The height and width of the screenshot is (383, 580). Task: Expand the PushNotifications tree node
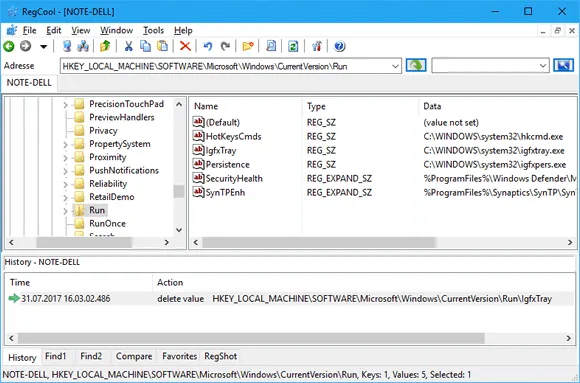tap(65, 171)
